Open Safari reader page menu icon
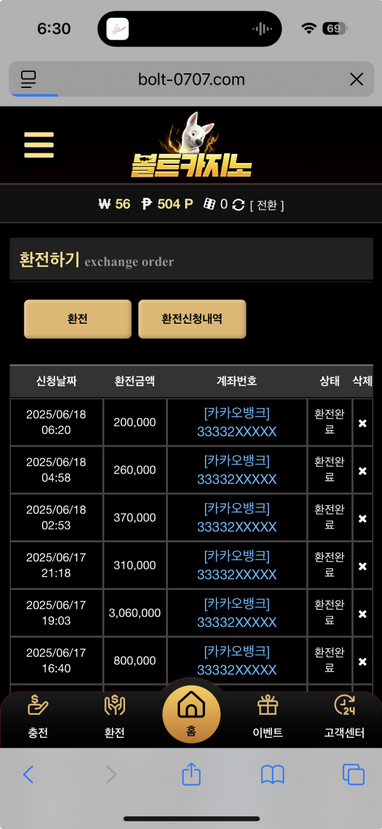The height and width of the screenshot is (829, 382). (29, 79)
